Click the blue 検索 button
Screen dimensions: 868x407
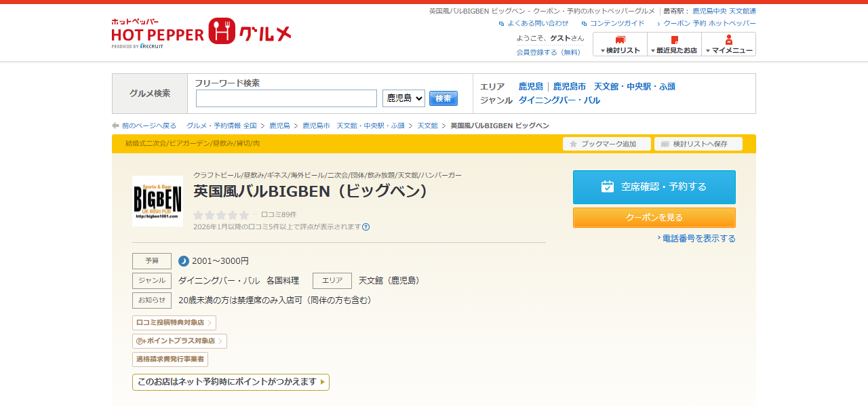click(443, 98)
